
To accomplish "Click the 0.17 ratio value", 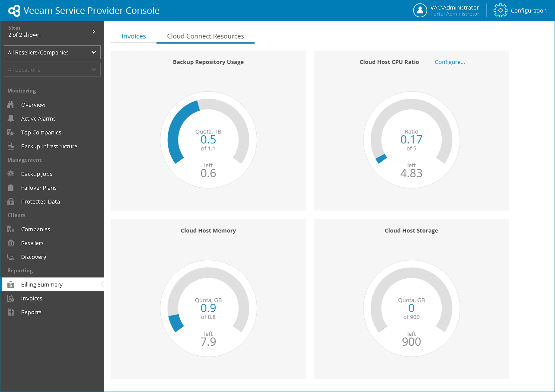I will click(411, 140).
